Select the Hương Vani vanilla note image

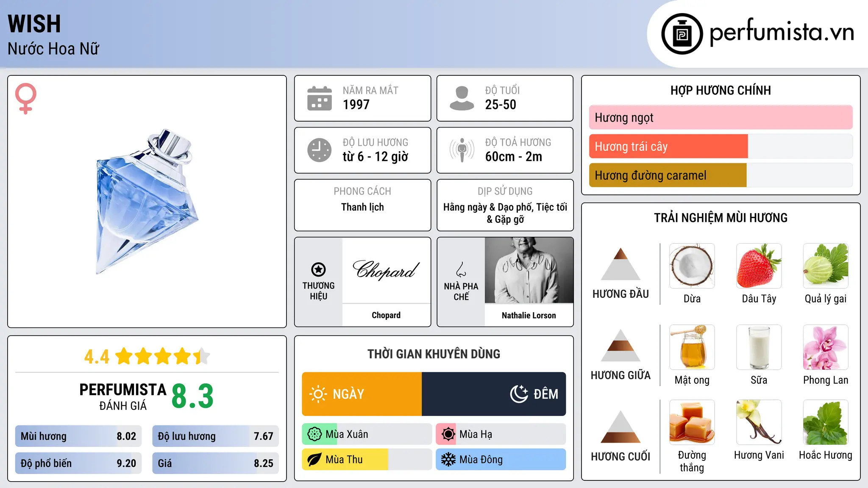(x=759, y=422)
